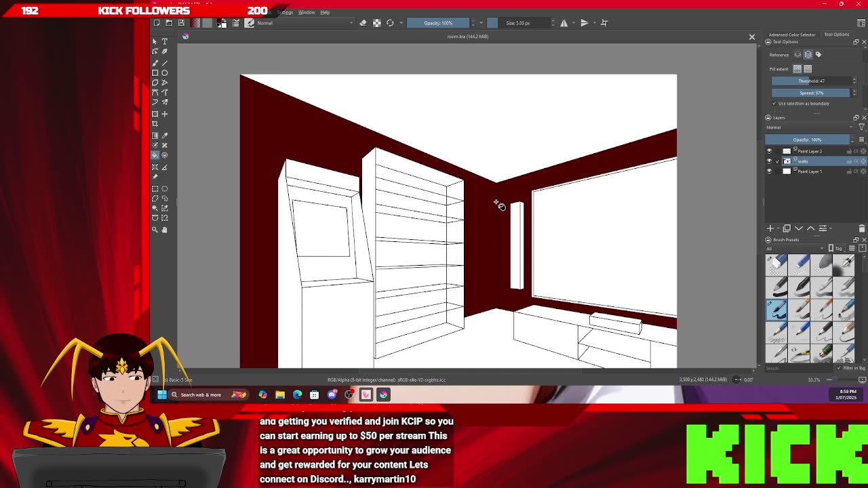868x488 pixels.
Task: Expand the add layer dropdown arrow
Action: [x=778, y=228]
